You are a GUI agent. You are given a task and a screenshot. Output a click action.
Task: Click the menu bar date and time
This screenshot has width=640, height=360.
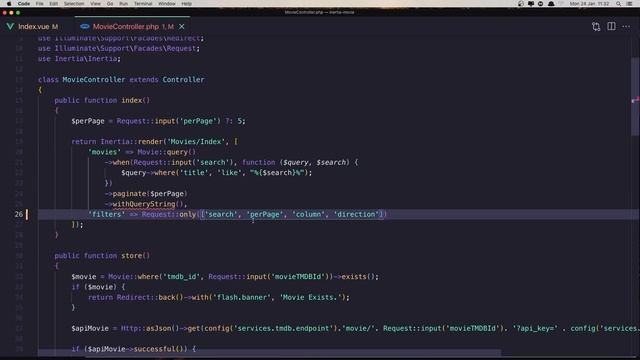589,4
